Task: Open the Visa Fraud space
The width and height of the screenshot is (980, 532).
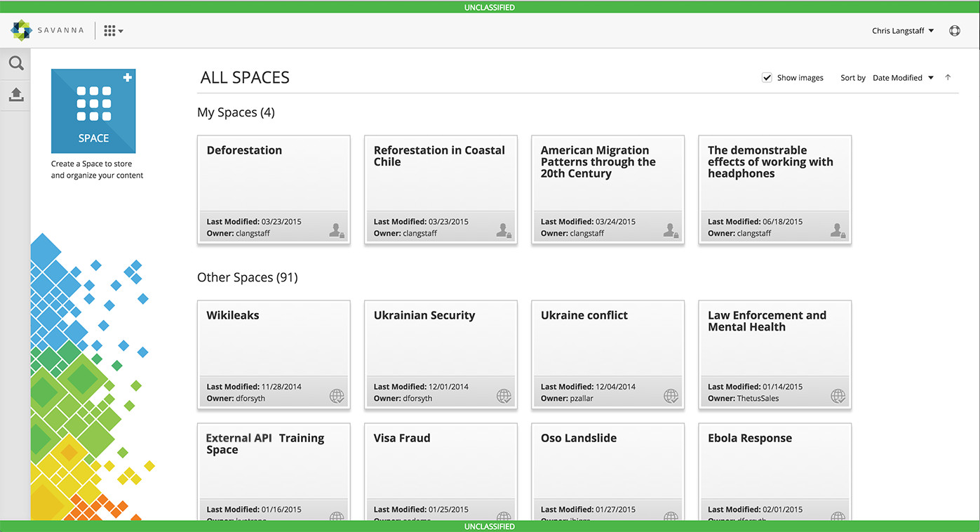Action: click(441, 472)
